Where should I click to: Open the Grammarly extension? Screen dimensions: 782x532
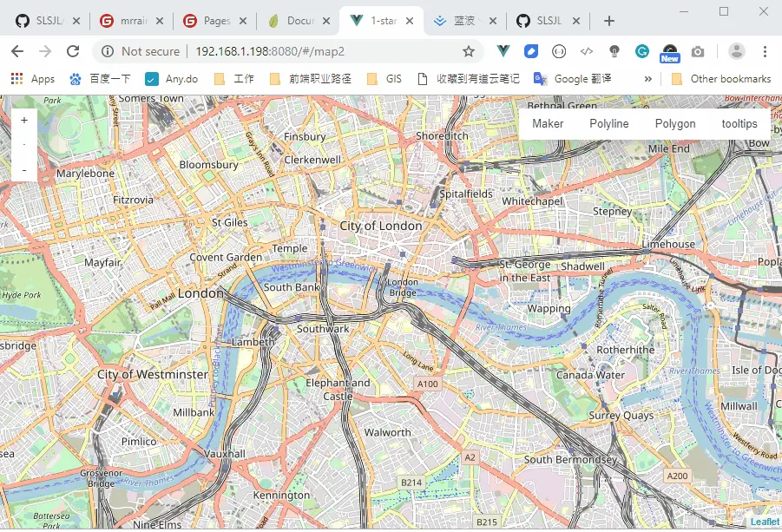[x=642, y=51]
